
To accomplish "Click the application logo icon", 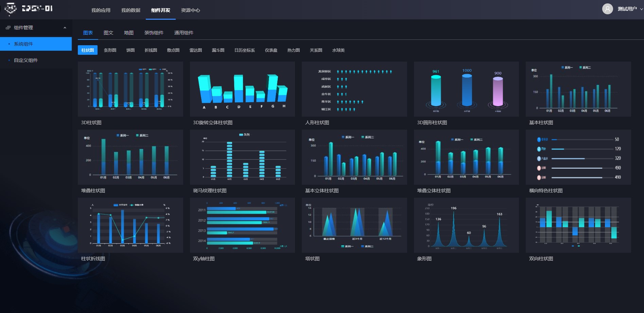I will (11, 9).
